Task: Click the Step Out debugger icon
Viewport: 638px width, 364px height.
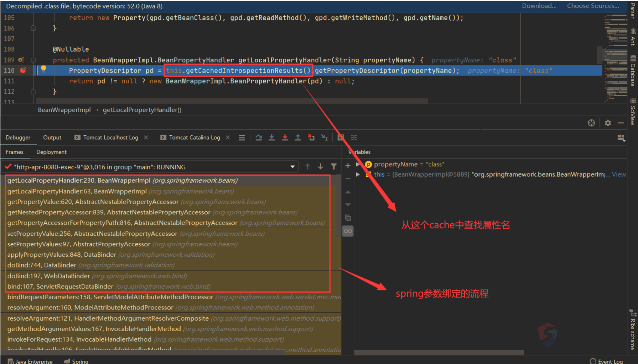Action: [x=298, y=137]
